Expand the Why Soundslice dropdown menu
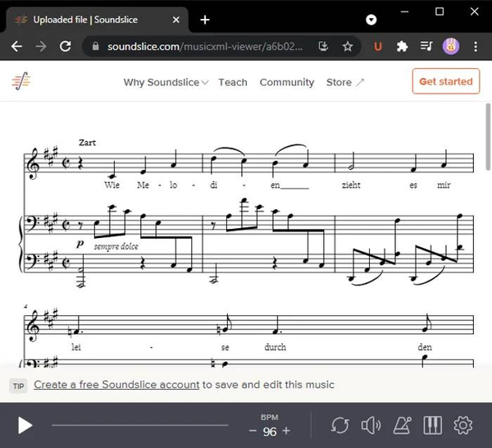The height and width of the screenshot is (448, 492). [166, 82]
